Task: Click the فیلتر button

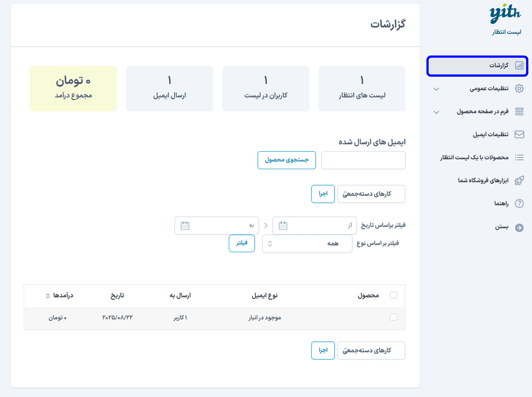Action: tap(242, 243)
